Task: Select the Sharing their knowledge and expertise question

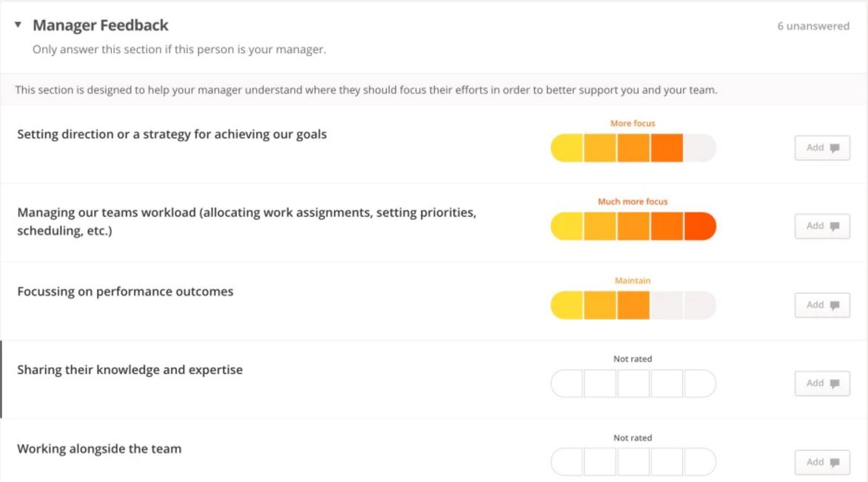Action: click(x=130, y=369)
